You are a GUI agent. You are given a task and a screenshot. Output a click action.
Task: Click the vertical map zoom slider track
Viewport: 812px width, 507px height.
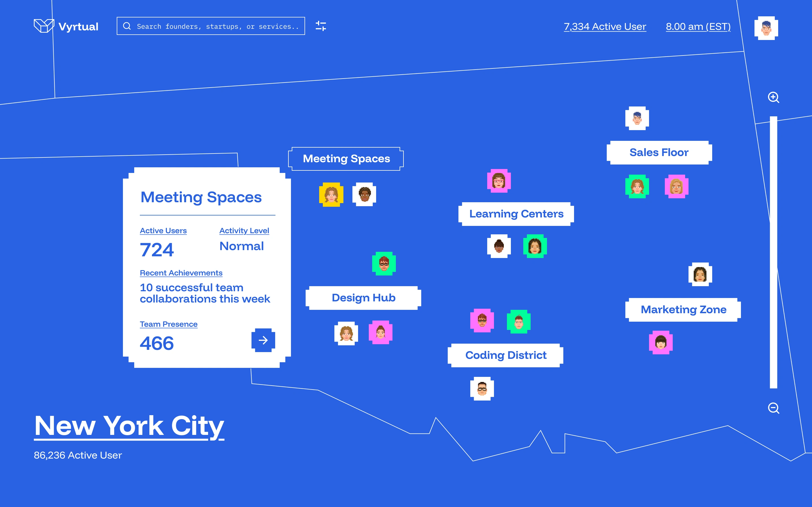773,252
